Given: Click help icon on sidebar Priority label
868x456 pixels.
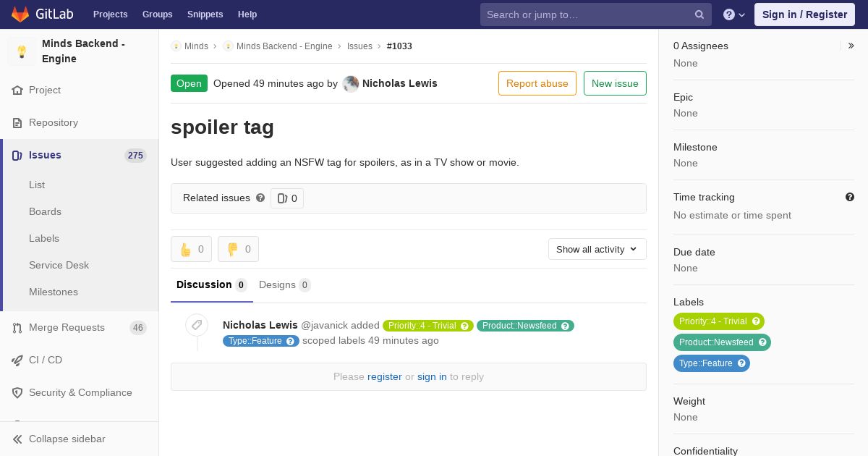Looking at the screenshot, I should tap(756, 321).
